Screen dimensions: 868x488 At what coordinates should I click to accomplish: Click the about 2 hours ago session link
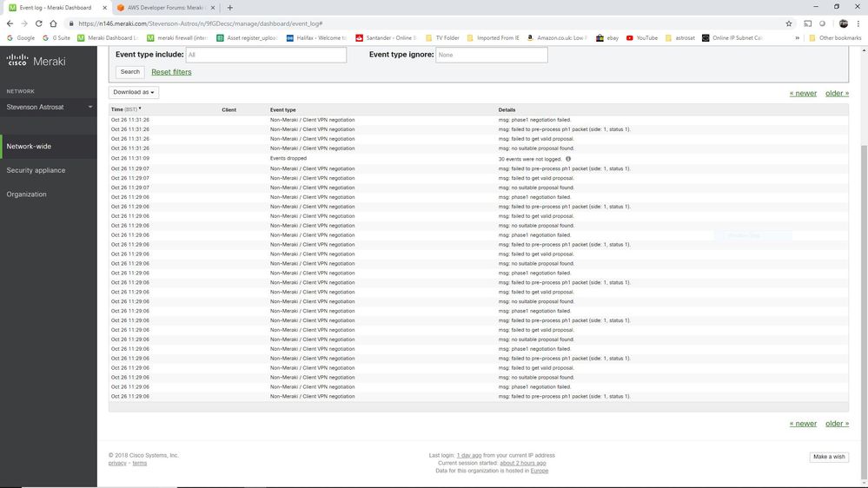[522, 463]
